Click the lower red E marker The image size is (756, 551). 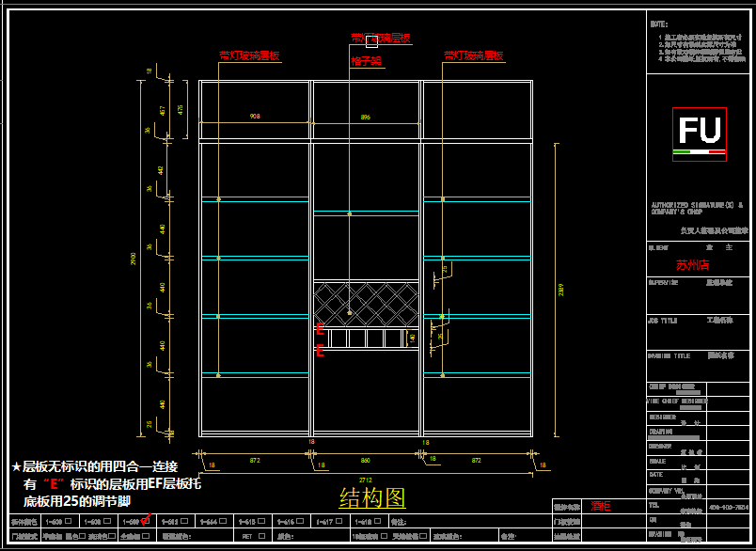320,352
